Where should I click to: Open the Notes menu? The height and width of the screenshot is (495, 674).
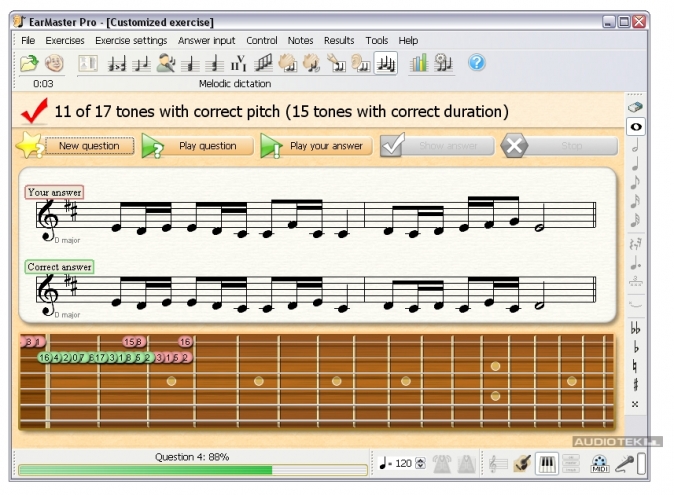tap(300, 40)
